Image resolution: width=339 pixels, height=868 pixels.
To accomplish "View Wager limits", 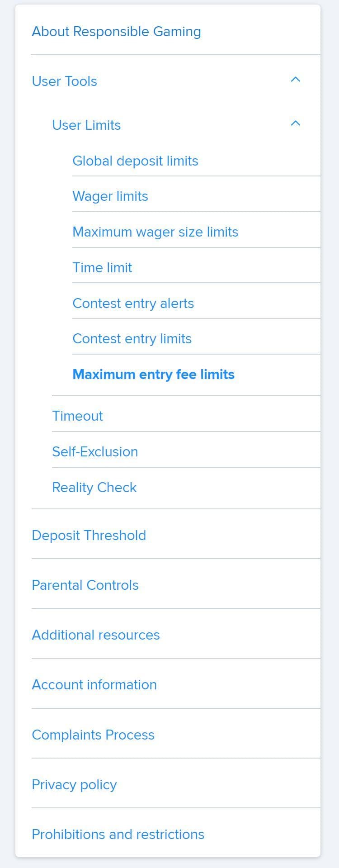I will point(110,196).
